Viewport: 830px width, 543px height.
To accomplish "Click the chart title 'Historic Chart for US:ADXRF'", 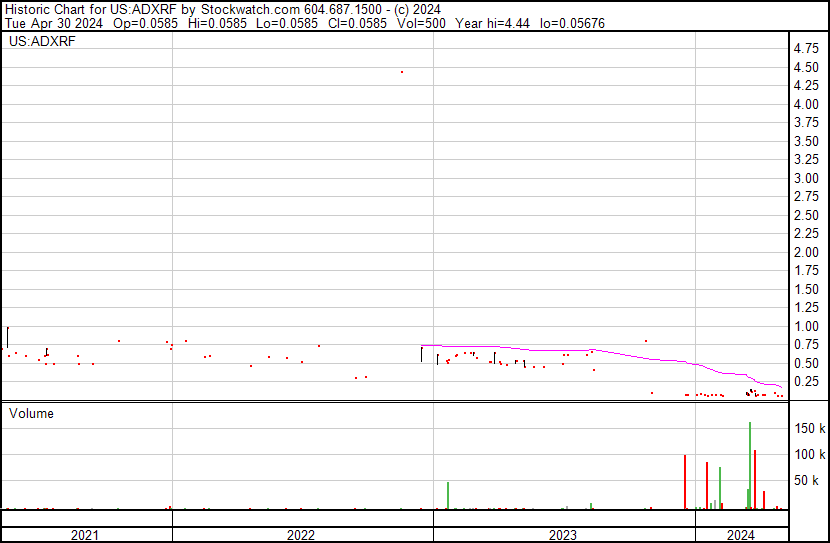I will pos(91,10).
